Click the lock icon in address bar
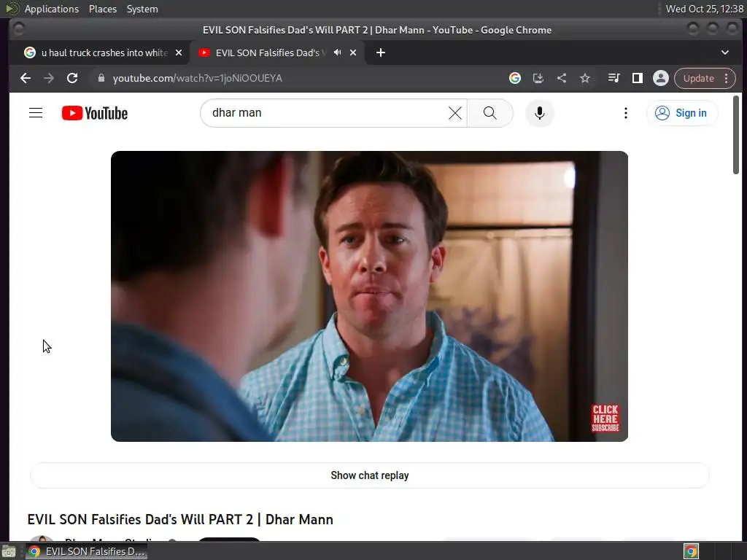This screenshot has height=560, width=747. click(101, 78)
